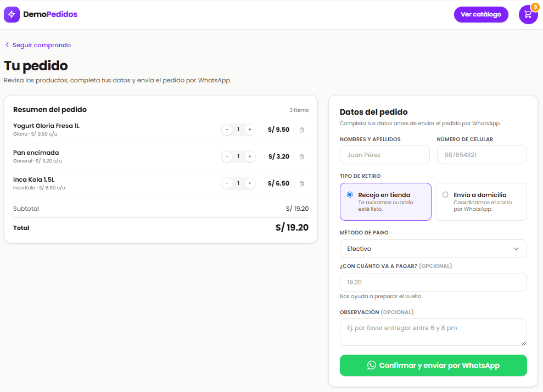Click the 3 items count label
The height and width of the screenshot is (392, 543).
[x=299, y=110]
